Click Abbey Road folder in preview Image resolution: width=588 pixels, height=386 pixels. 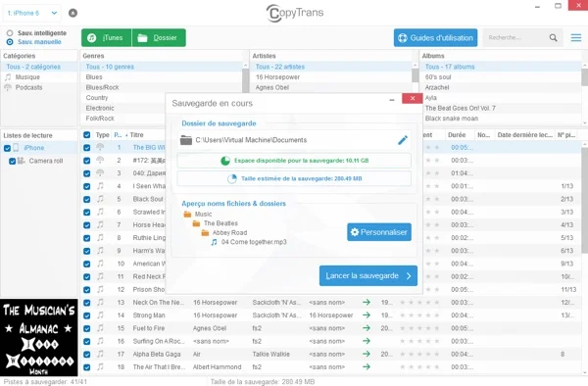coord(224,233)
